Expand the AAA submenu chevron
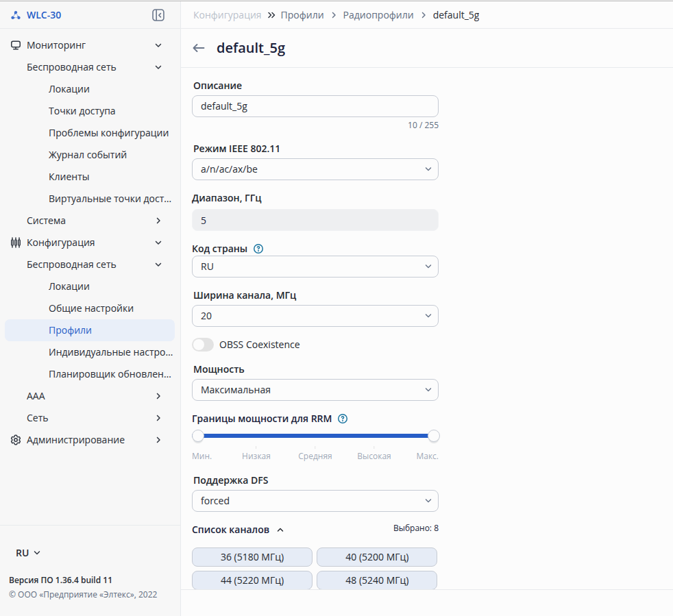Viewport: 673px width, 616px height. [x=158, y=396]
